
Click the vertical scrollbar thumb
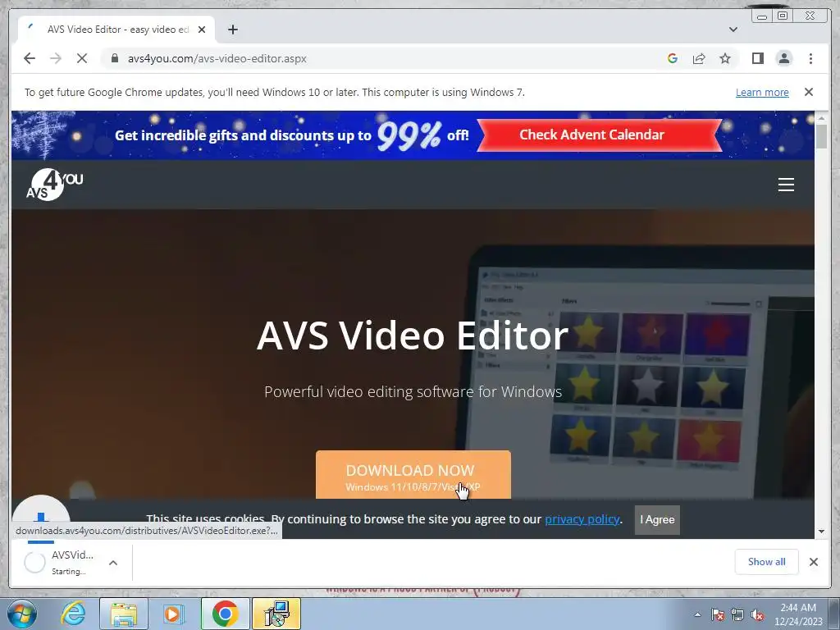tap(822, 136)
